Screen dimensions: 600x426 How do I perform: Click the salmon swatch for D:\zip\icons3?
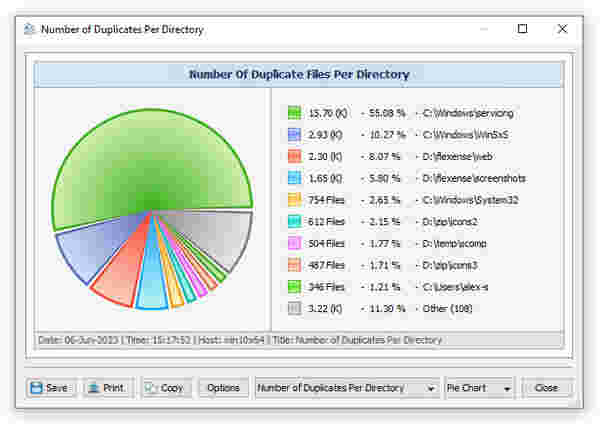294,265
